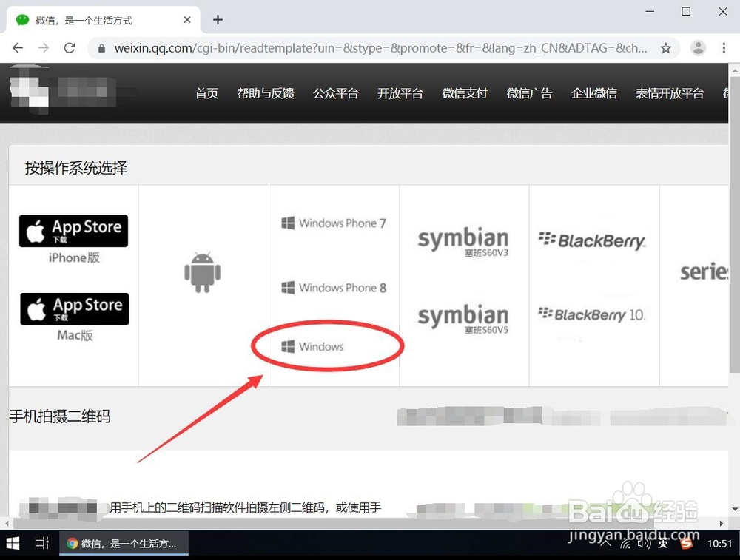The height and width of the screenshot is (560, 740).
Task: Click the App Store badge for iPhone版
Action: pyautogui.click(x=73, y=231)
